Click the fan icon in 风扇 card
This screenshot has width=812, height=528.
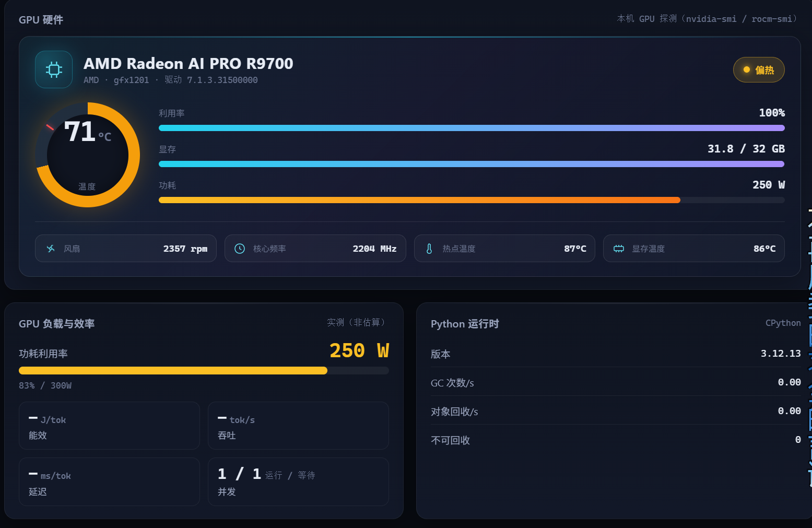51,249
